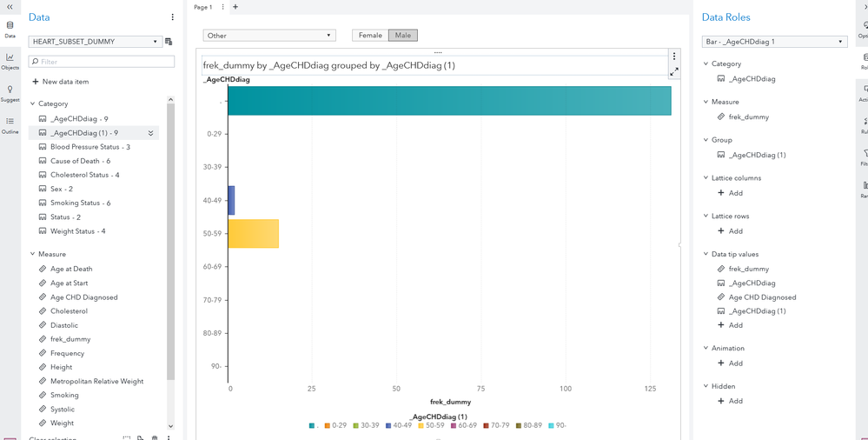
Task: Maximize the bar chart object
Action: pos(674,71)
